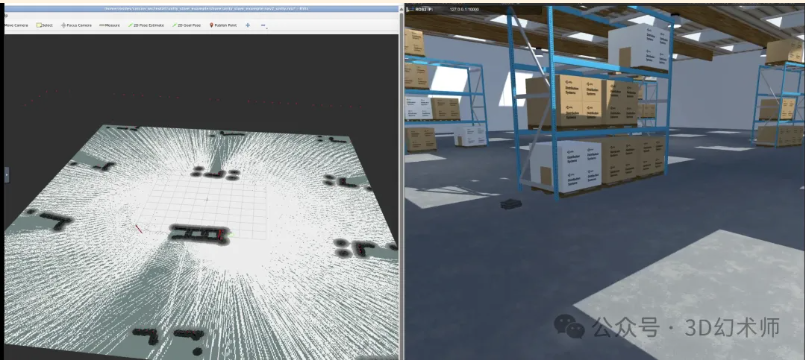Choose the Focus Camera tool

(x=76, y=25)
